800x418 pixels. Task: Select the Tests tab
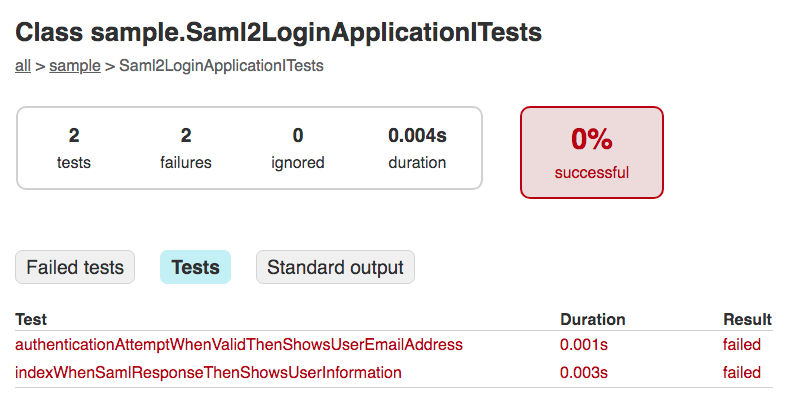(x=195, y=268)
